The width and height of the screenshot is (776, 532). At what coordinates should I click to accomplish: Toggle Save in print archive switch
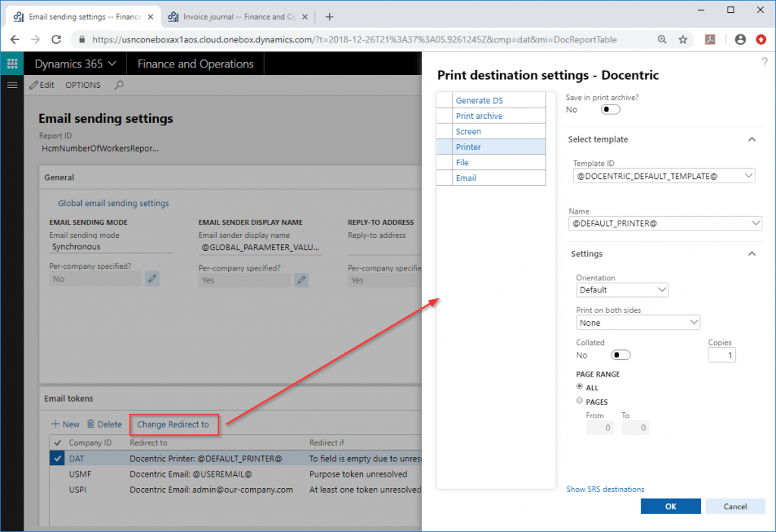pos(610,109)
